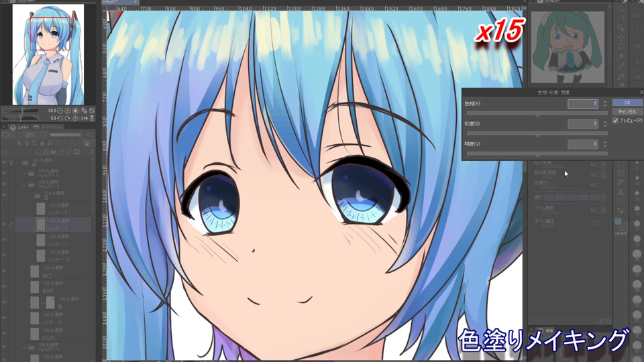Click the Hue (色相) value stepper arrows
The width and height of the screenshot is (644, 362).
605,103
